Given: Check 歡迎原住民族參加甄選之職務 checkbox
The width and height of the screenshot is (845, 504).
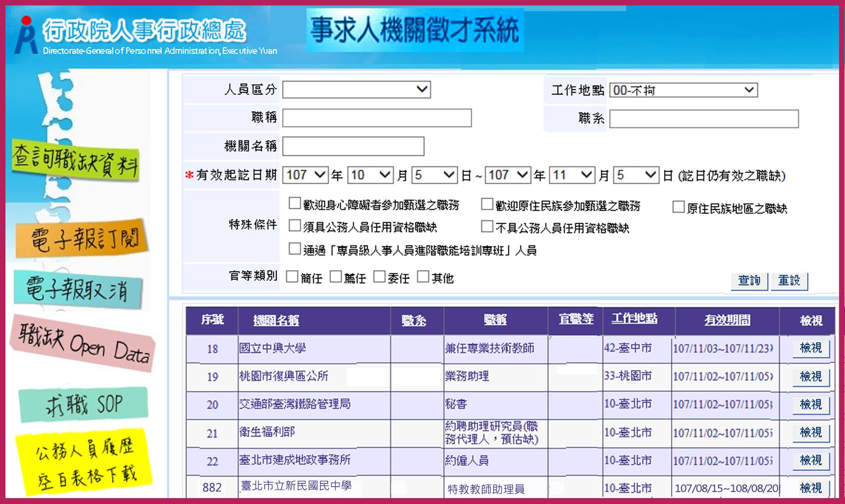Looking at the screenshot, I should coord(487,204).
